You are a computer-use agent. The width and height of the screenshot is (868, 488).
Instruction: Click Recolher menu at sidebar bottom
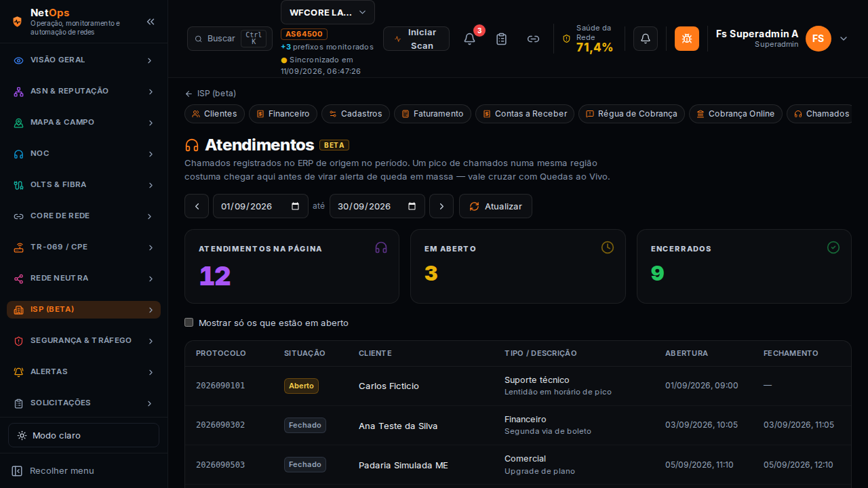(x=62, y=470)
